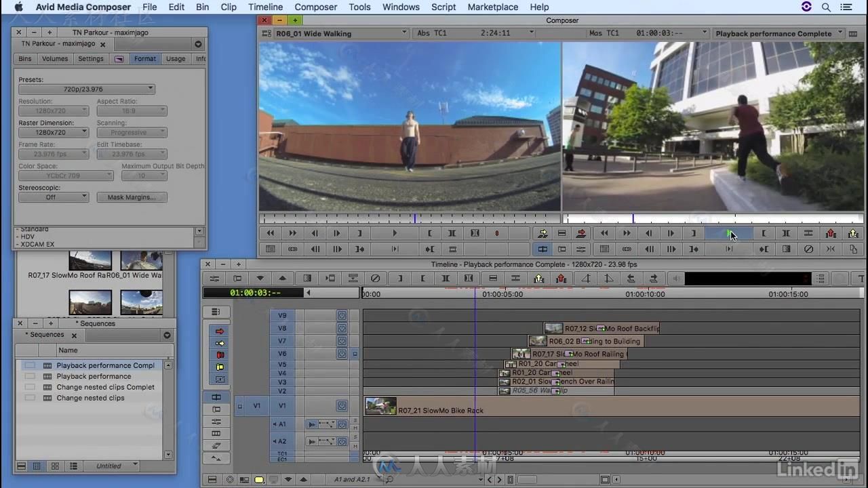Image resolution: width=868 pixels, height=488 pixels.
Task: Step back one frame in record monitor
Action: click(648, 233)
